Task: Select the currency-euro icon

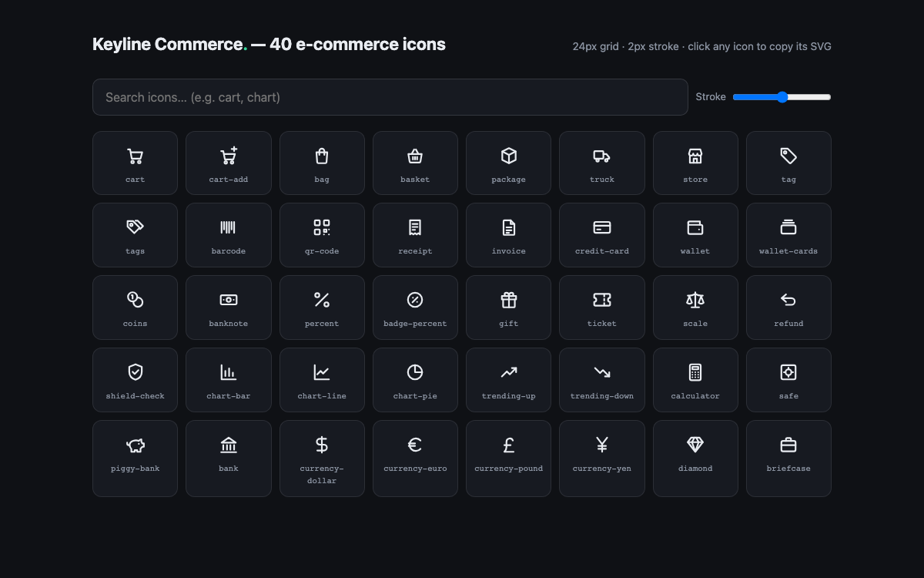Action: 415,459
